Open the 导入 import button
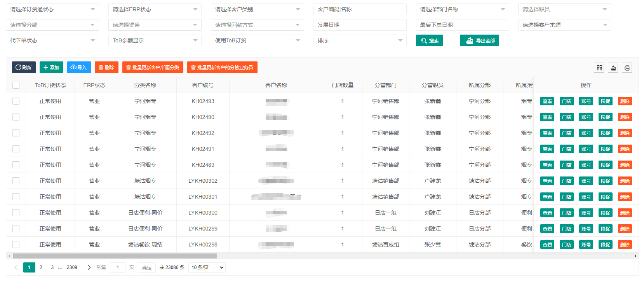The image size is (644, 283). tap(79, 67)
